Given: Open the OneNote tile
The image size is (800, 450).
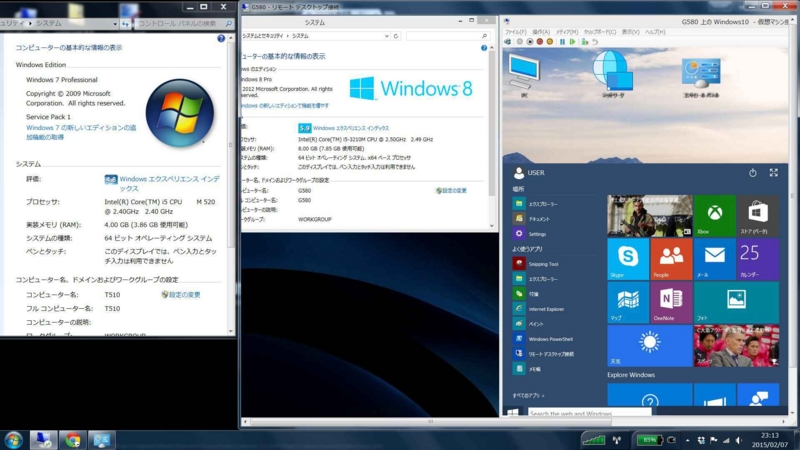Looking at the screenshot, I should (x=671, y=302).
